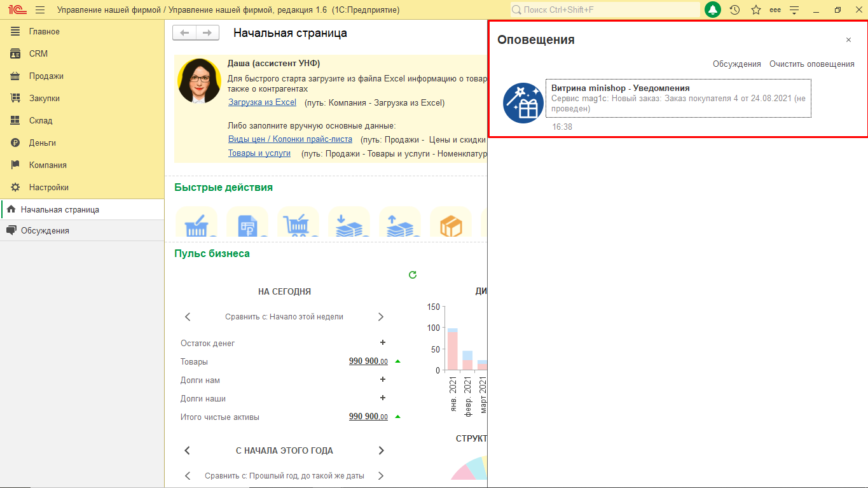The width and height of the screenshot is (868, 488).
Task: Click the green notification bell icon
Action: [x=713, y=10]
